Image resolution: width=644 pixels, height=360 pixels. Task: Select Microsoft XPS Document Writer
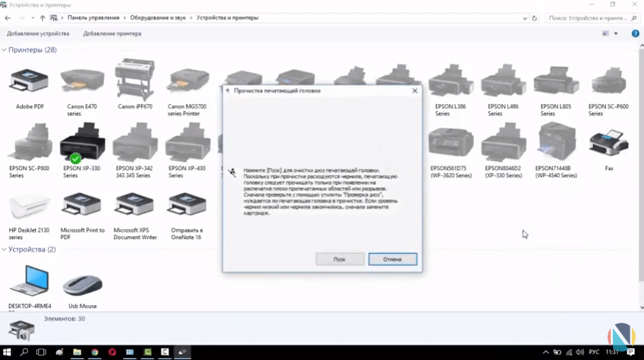[x=135, y=204]
